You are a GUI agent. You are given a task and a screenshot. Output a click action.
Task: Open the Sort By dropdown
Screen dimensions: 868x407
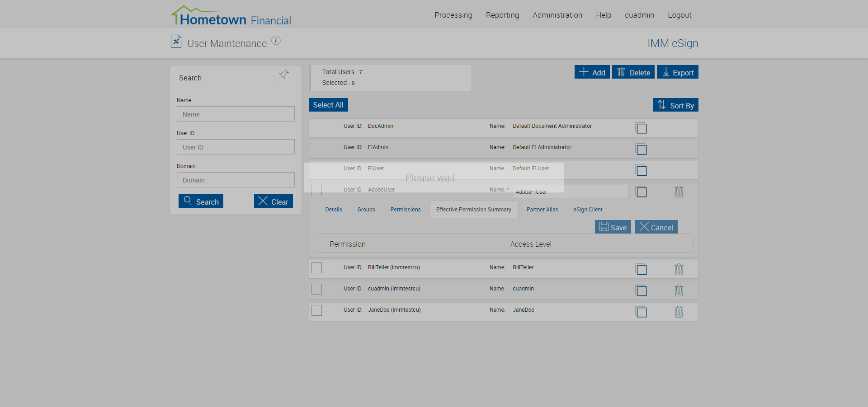(675, 105)
